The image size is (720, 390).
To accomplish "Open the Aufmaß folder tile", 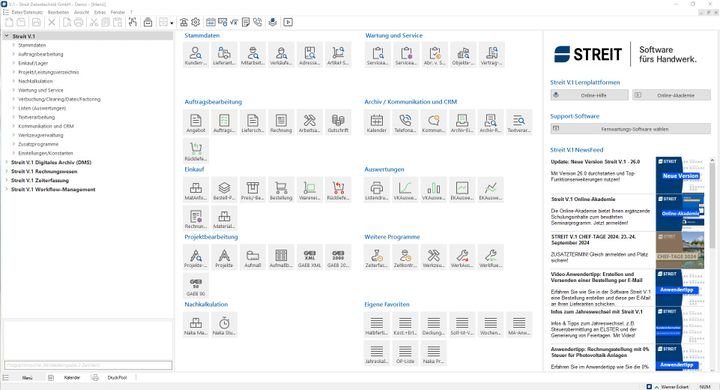I will (253, 258).
